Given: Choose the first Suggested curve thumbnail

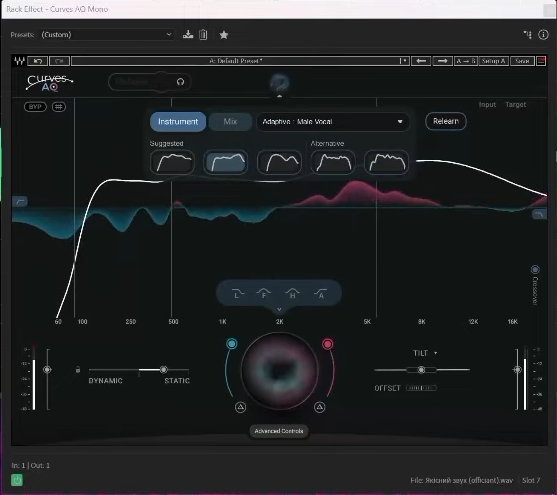Looking at the screenshot, I should (172, 162).
